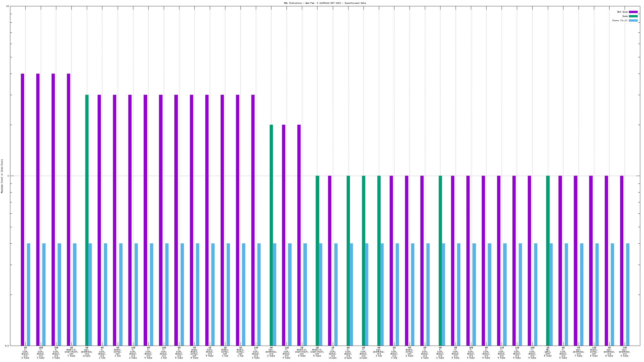Click the blue Score (0..1) legend swatch
644x362 pixels.
(x=633, y=20)
